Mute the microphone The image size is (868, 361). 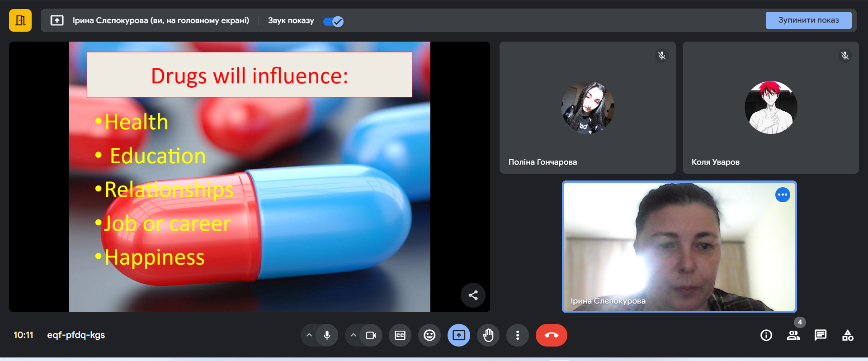[327, 335]
